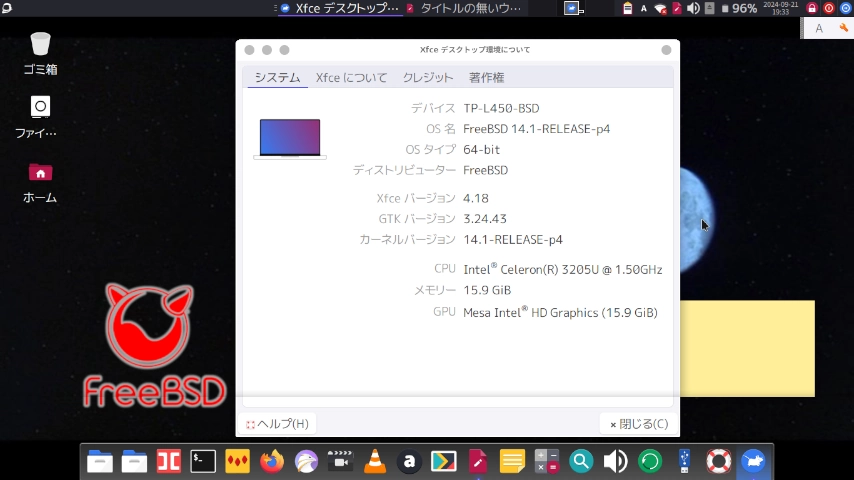Click the laptop image in the about dialog
The image size is (854, 480).
290,139
